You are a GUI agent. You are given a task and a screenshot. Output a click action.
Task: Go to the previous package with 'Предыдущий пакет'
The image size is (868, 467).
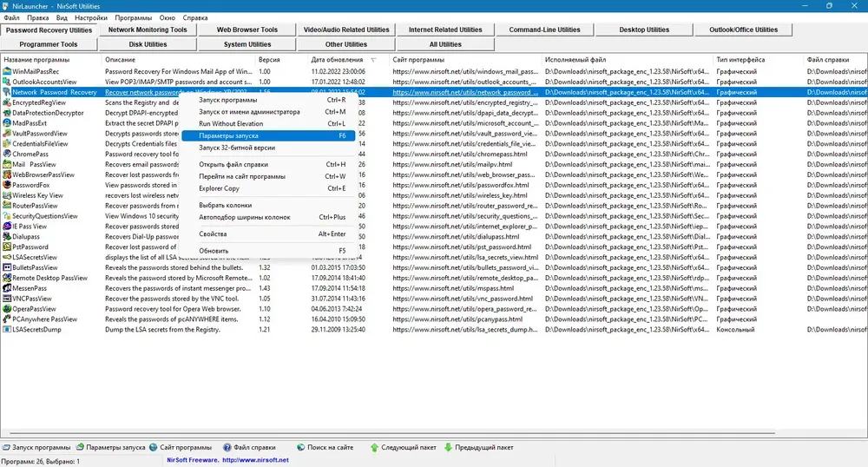pos(479,448)
